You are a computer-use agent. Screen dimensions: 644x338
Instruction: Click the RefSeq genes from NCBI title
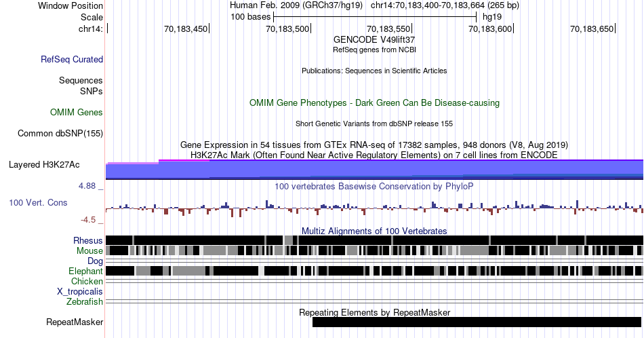pos(374,50)
